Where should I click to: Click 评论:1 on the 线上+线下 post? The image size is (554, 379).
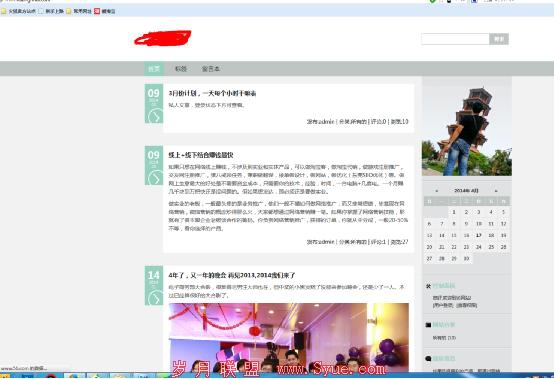(x=378, y=242)
